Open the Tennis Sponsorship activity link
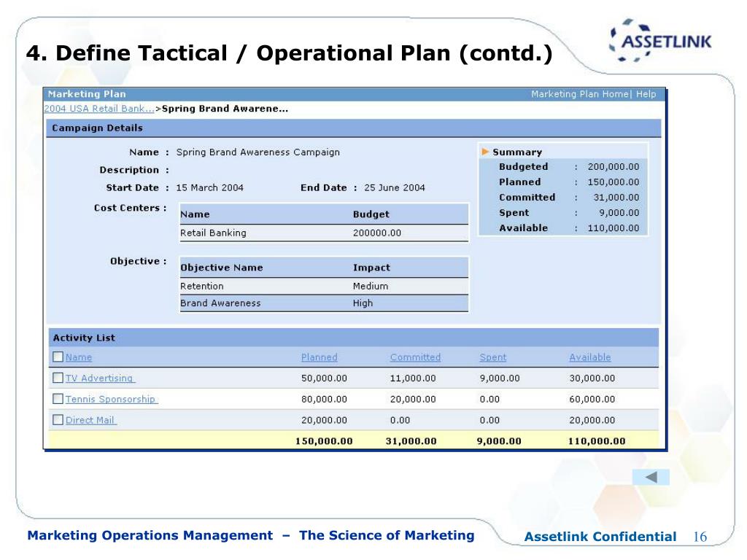747x560 pixels. click(x=112, y=399)
